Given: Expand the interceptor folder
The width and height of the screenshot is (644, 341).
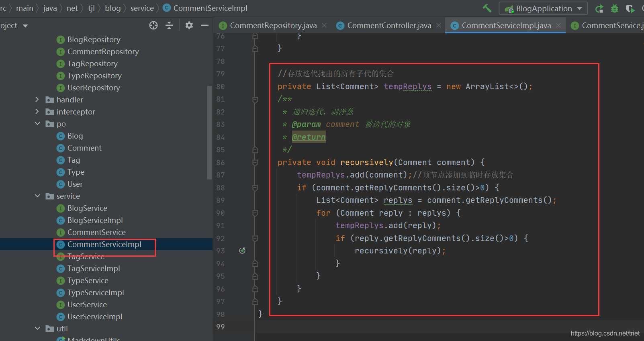Looking at the screenshot, I should click(37, 112).
